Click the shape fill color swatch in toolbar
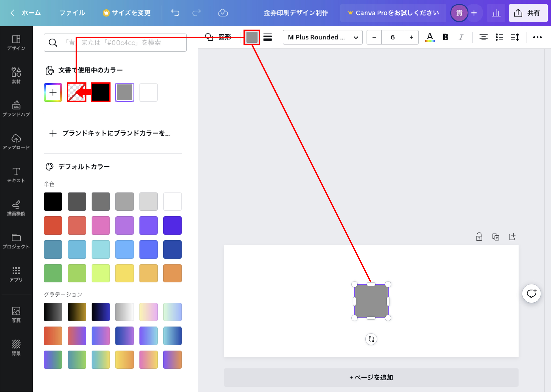551x392 pixels. [252, 37]
